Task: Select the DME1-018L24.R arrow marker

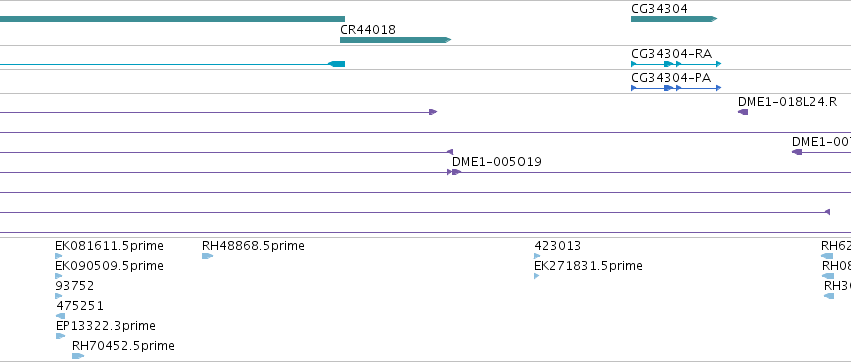Action: [743, 112]
